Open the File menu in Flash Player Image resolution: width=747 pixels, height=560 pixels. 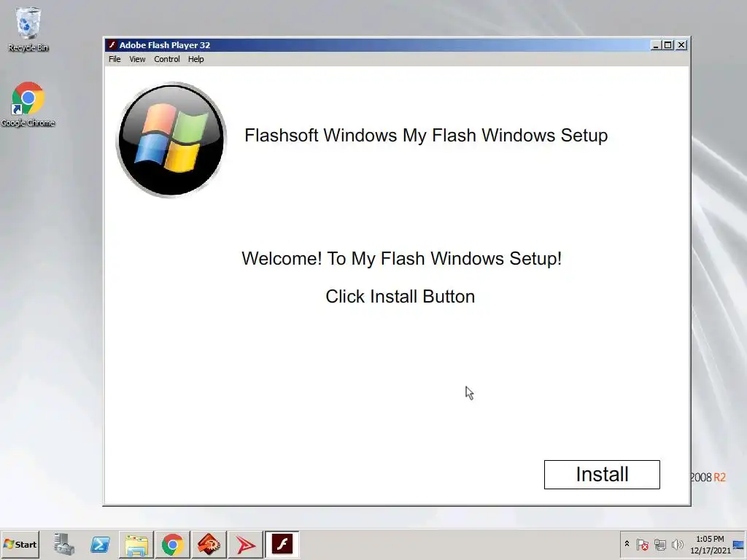pos(115,59)
